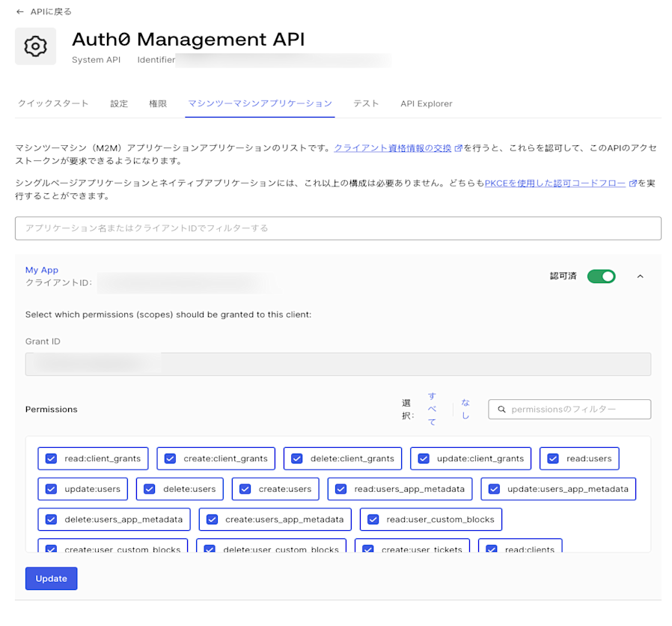Collapse the My App panel chevron
The width and height of the screenshot is (672, 626).
tap(641, 276)
